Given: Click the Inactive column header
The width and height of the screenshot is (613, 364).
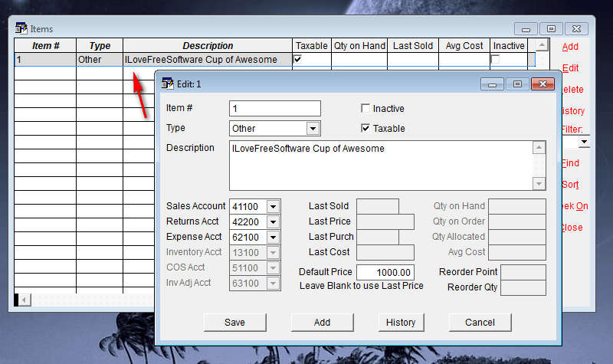Looking at the screenshot, I should [x=509, y=46].
